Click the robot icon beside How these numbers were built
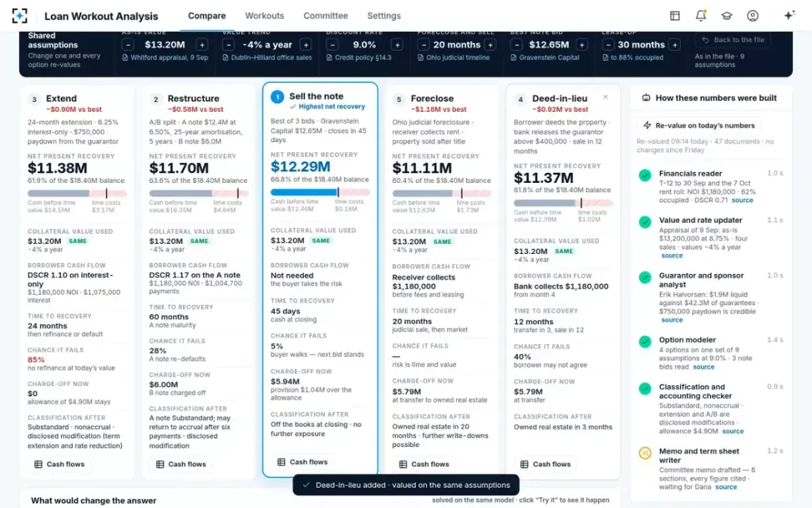The height and width of the screenshot is (508, 812). (646, 98)
